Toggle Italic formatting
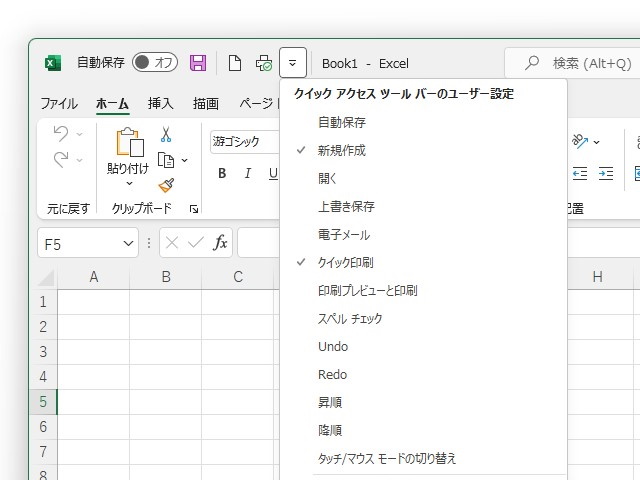The image size is (640, 480). pos(247,173)
